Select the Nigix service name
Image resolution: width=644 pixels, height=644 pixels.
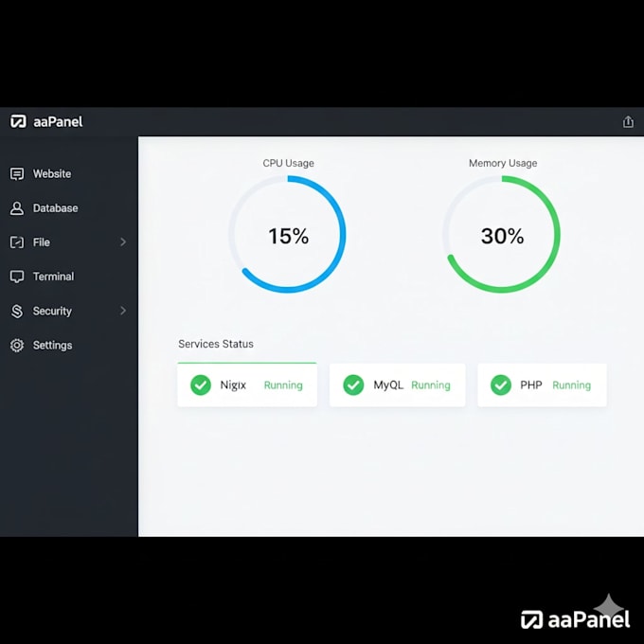[x=233, y=385]
